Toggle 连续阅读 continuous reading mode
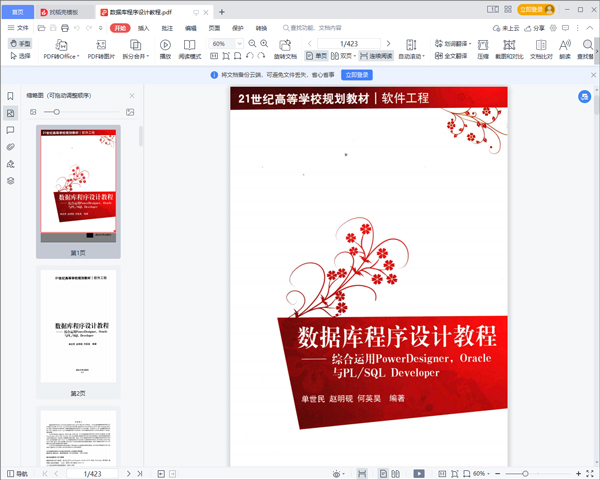This screenshot has width=600, height=480. pyautogui.click(x=376, y=56)
